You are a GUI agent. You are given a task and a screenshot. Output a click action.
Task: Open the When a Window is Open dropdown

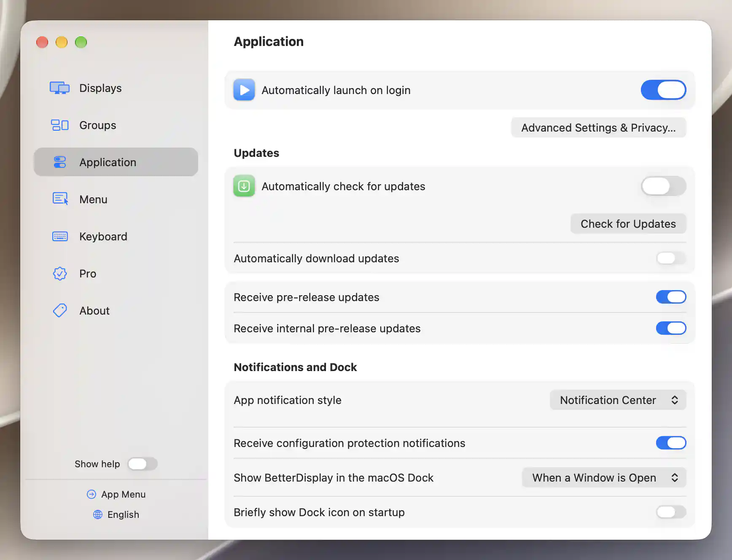[604, 477]
